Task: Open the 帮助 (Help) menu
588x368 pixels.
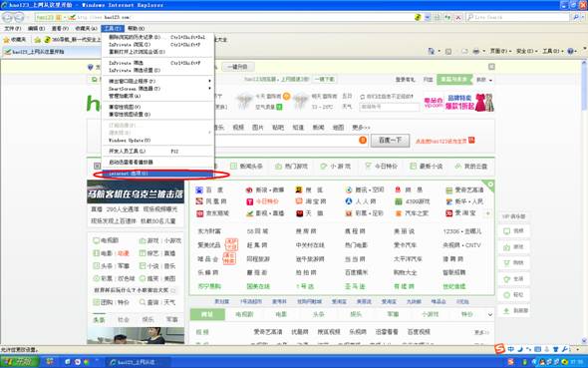Action: (136, 29)
